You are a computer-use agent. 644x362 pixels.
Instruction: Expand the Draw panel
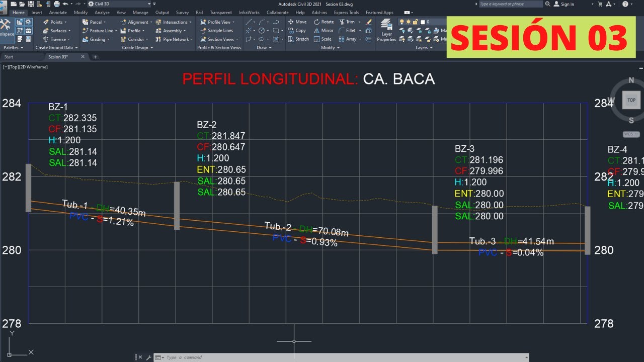264,48
